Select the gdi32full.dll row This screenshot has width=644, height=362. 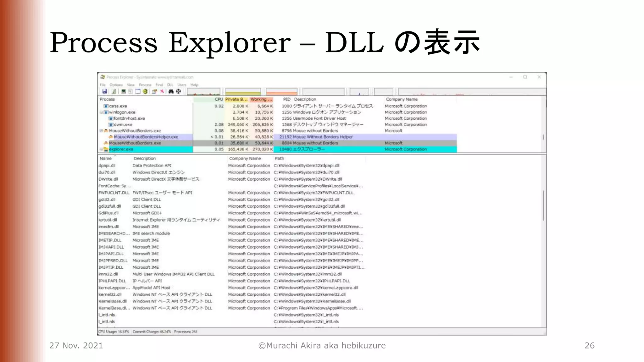[232, 206]
